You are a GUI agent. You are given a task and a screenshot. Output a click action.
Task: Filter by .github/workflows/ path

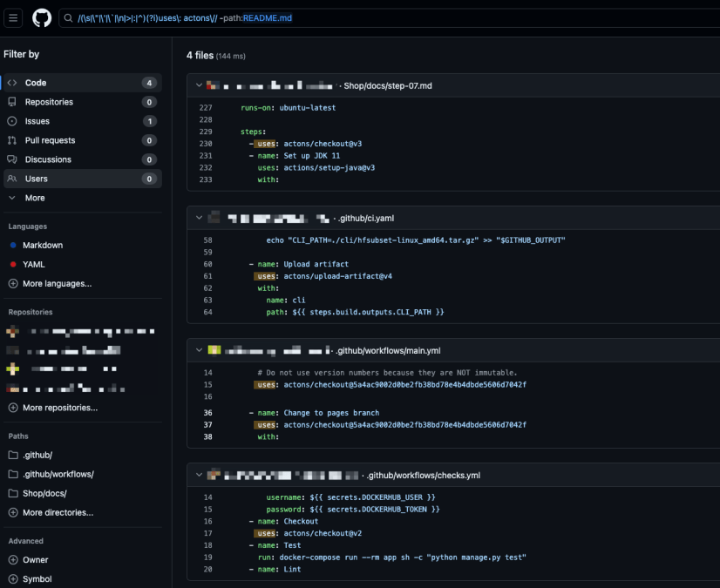tap(58, 474)
